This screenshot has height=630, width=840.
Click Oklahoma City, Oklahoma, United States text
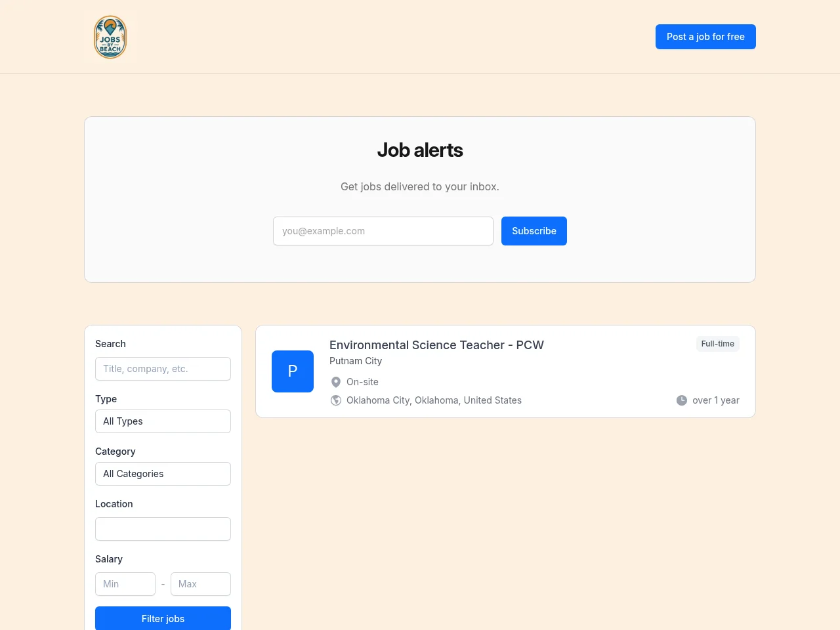[x=434, y=400]
